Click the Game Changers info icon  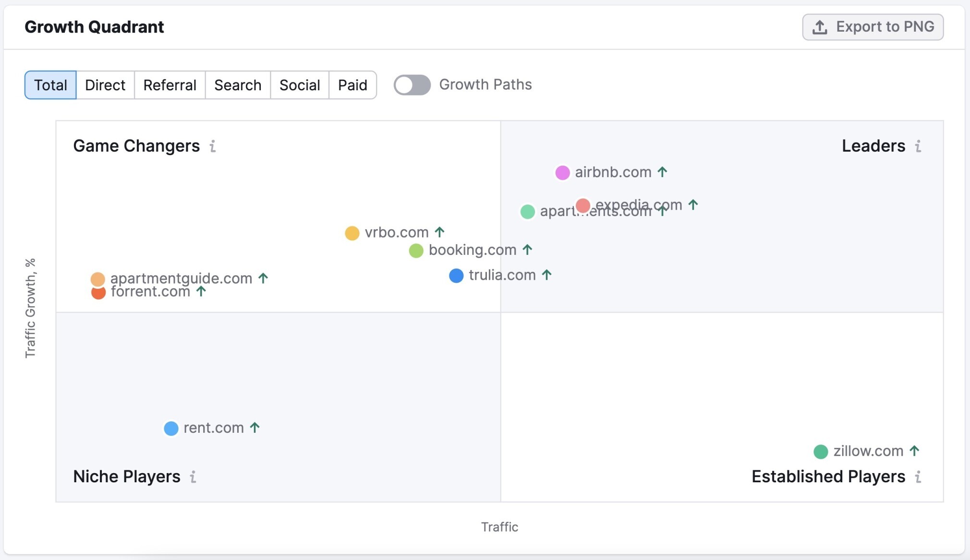[213, 146]
